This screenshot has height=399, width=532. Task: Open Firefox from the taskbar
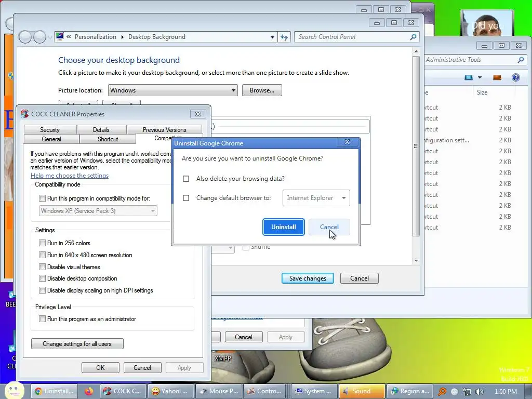[x=89, y=391]
